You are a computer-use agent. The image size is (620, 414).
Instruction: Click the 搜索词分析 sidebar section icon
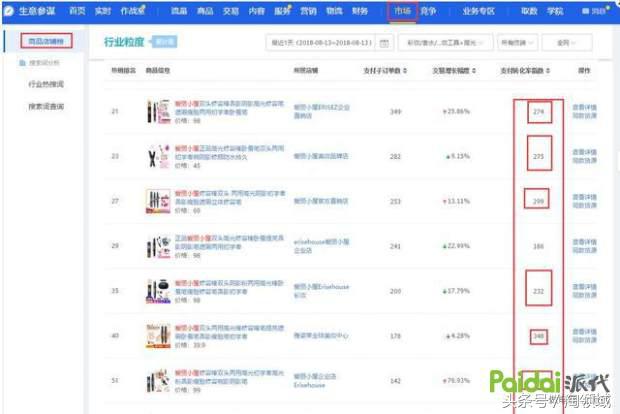point(23,63)
